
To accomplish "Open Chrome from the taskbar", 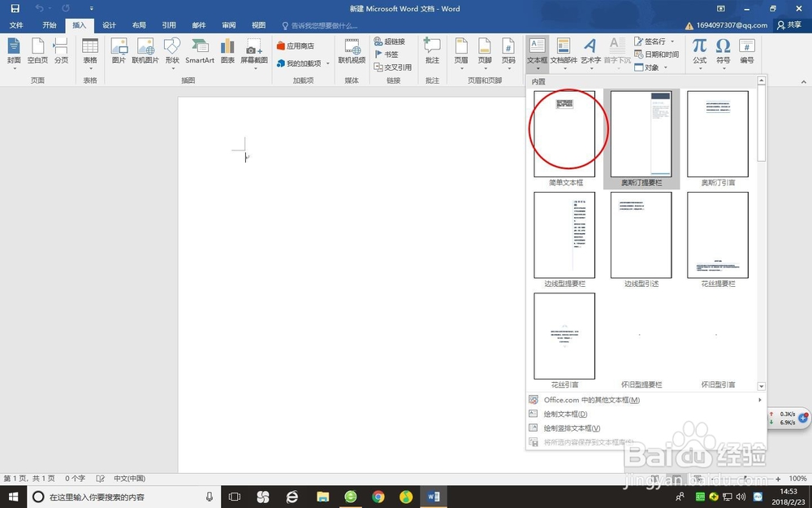I will pos(378,497).
